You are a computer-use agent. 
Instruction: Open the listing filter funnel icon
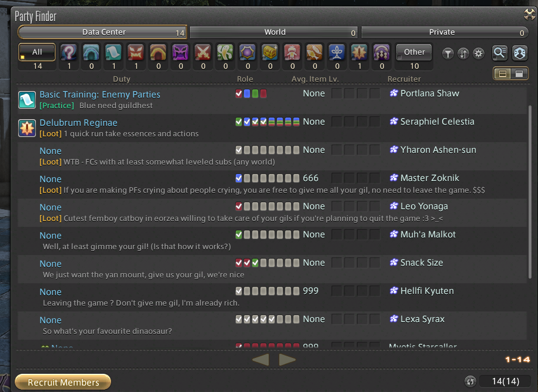[x=448, y=53]
